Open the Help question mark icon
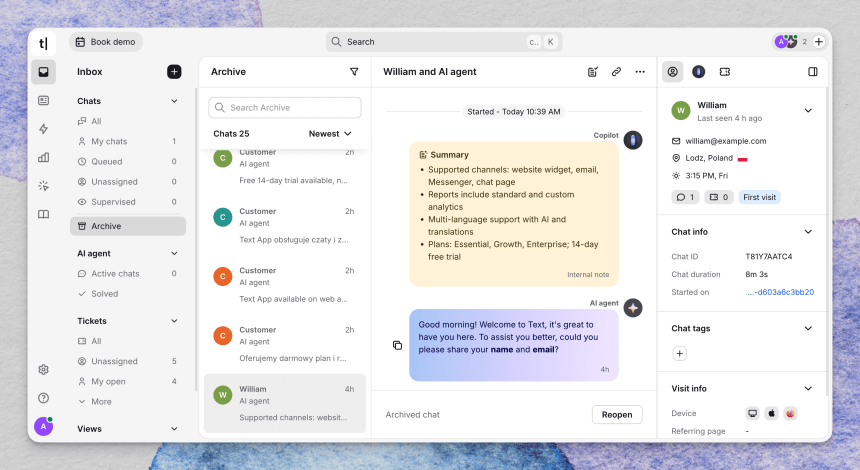Viewport: 860px width, 470px height. tap(43, 398)
